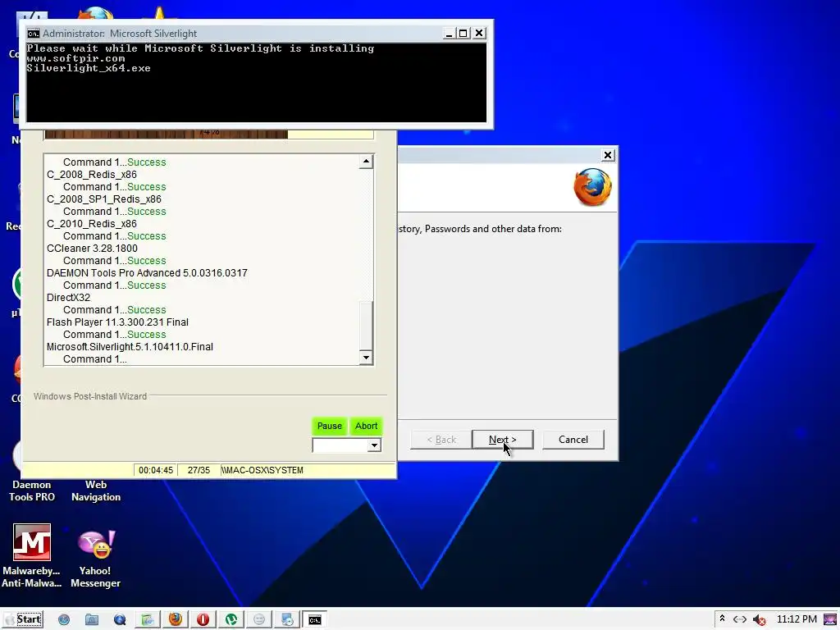The width and height of the screenshot is (840, 630).
Task: Open the folder icon in taskbar quick launch
Action: tap(92, 620)
